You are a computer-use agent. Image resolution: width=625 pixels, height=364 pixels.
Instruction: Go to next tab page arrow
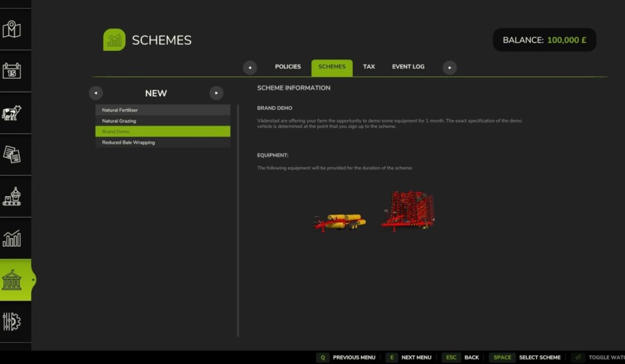(449, 67)
